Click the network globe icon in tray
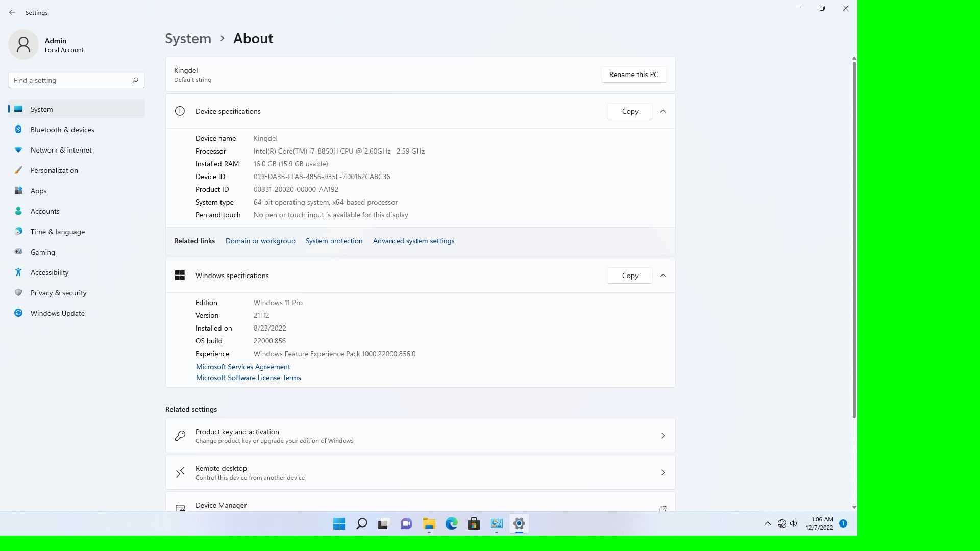This screenshot has width=980, height=551. [x=781, y=523]
